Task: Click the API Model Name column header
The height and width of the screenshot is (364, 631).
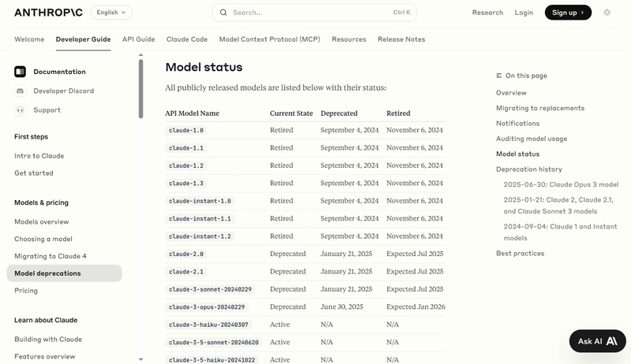Action: pyautogui.click(x=192, y=113)
